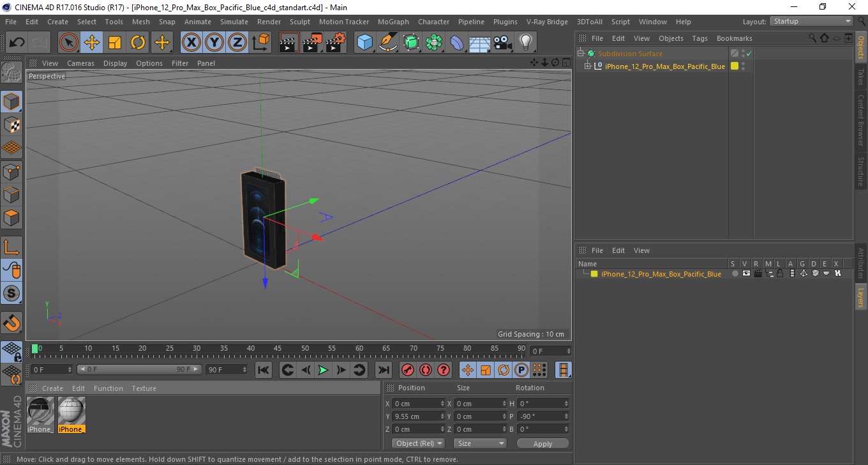Enable the Axis tool
The height and width of the screenshot is (465, 868).
click(11, 247)
